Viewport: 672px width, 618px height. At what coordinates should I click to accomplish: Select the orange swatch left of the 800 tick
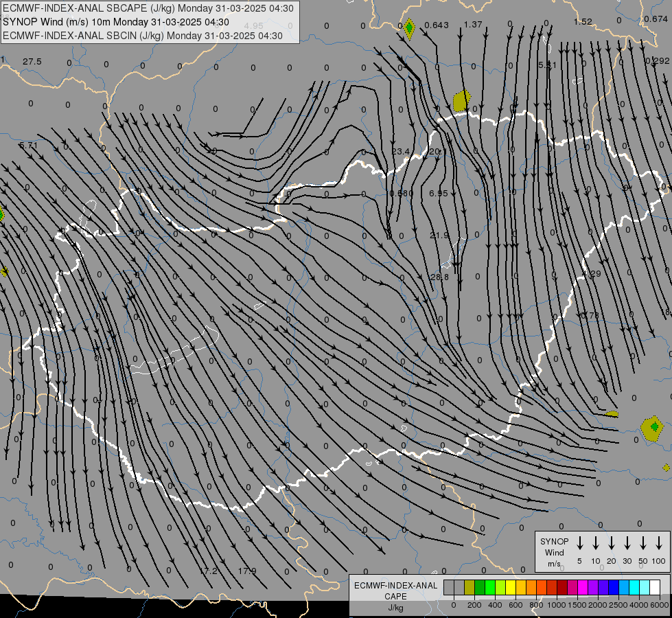(x=531, y=588)
